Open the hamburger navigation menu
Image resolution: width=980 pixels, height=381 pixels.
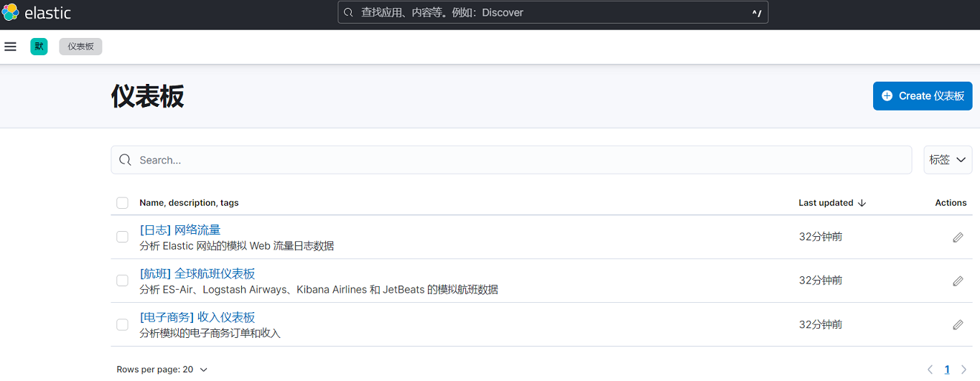click(10, 47)
